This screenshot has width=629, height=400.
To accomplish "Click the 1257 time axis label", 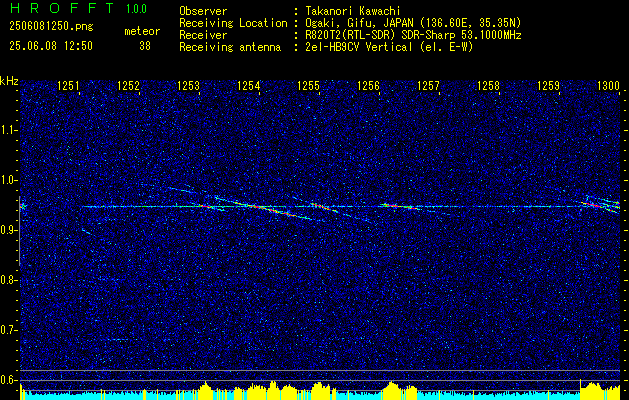I will tap(428, 85).
